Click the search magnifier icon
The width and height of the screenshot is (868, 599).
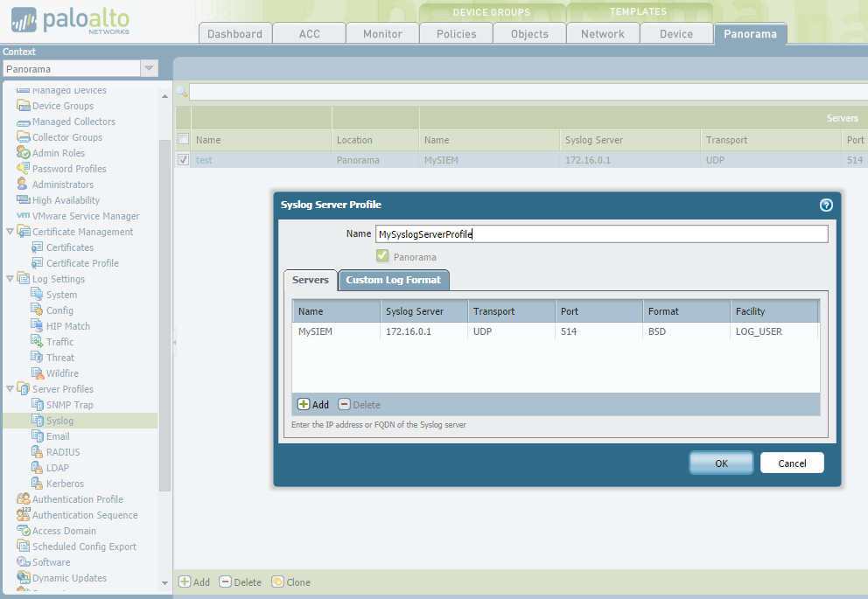181,90
